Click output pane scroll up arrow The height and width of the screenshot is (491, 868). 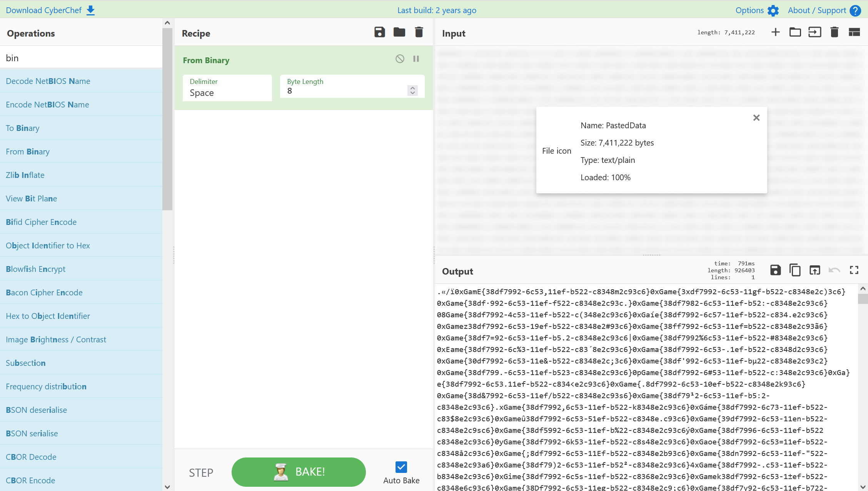tap(863, 288)
